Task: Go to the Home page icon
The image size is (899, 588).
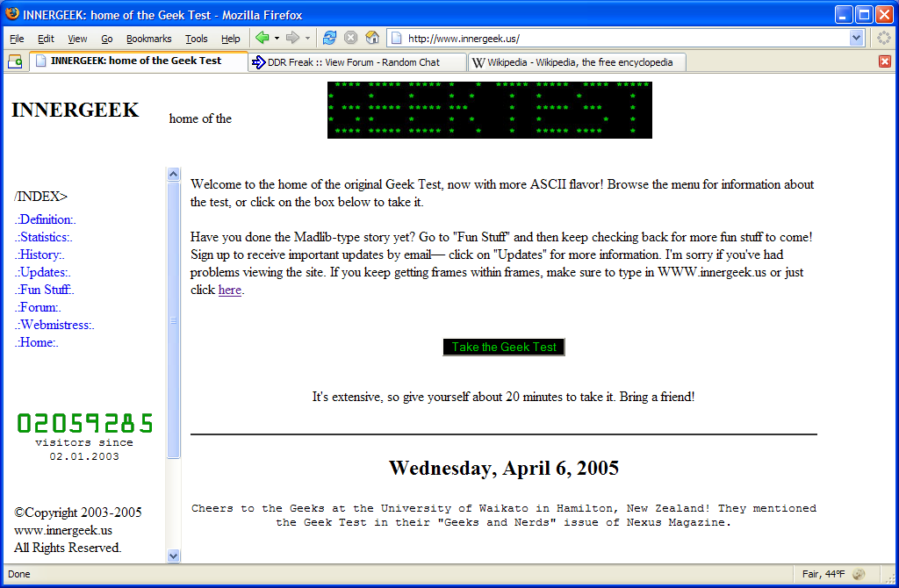Action: [372, 38]
